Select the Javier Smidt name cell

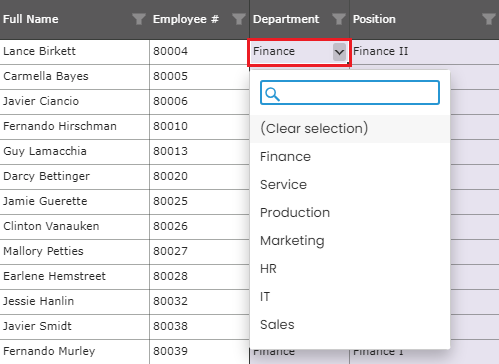tap(75, 327)
